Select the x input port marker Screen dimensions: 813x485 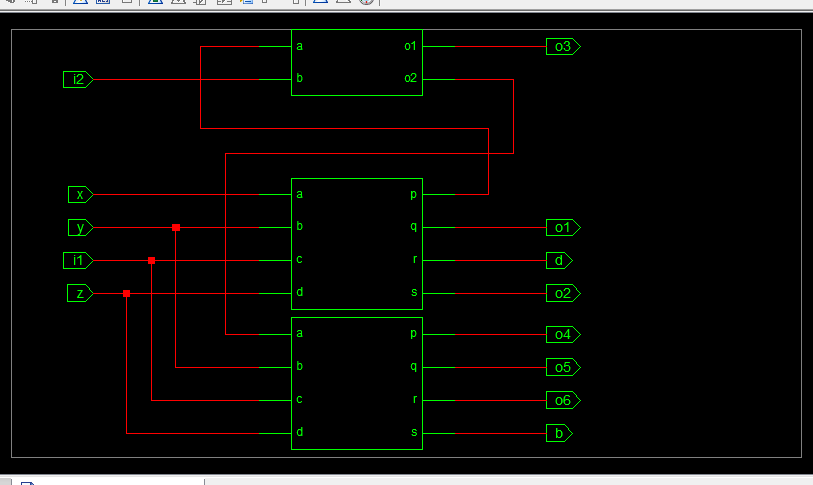[79, 194]
